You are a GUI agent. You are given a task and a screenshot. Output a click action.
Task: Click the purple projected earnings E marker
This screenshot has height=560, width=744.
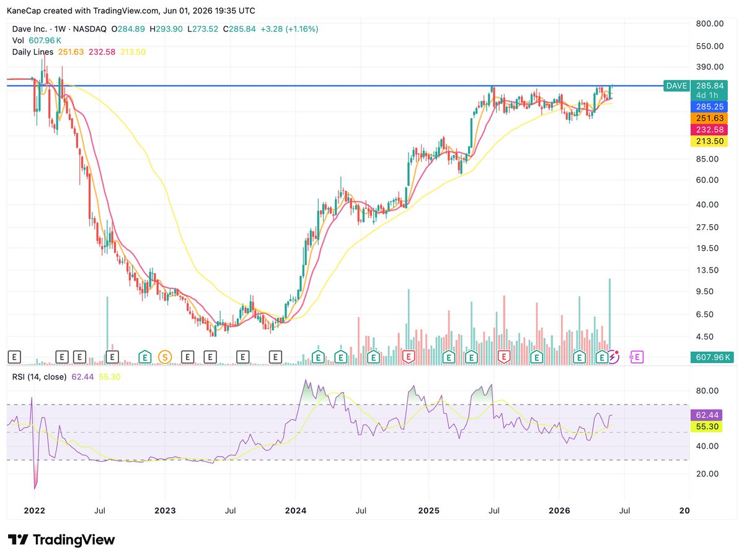(636, 356)
